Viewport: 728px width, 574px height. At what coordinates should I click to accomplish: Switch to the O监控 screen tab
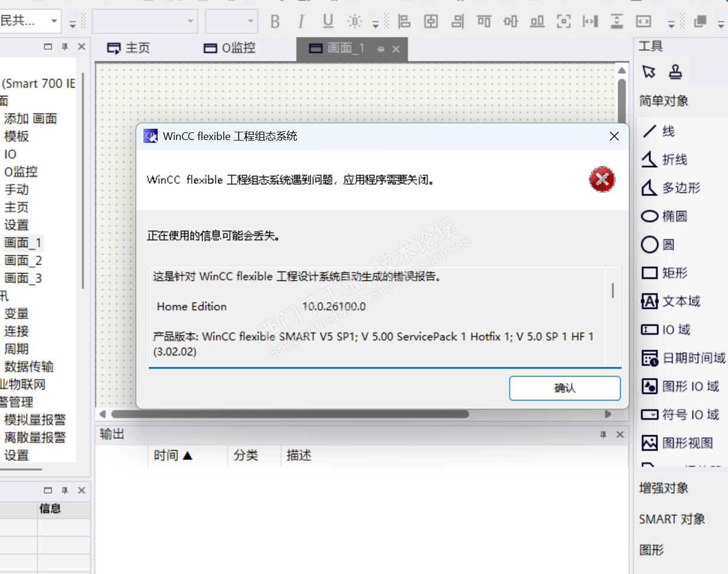230,48
